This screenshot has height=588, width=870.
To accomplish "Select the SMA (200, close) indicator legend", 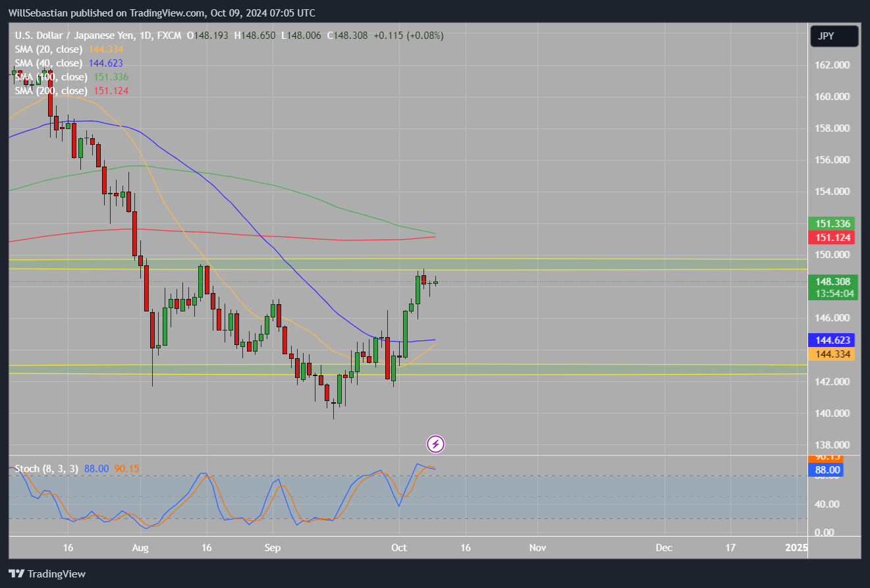I will pyautogui.click(x=51, y=91).
